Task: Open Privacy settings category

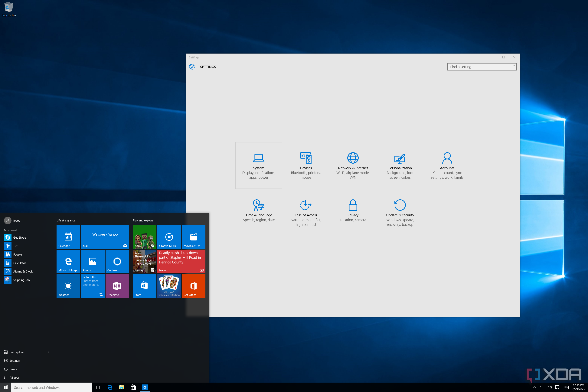Action: coord(353,211)
